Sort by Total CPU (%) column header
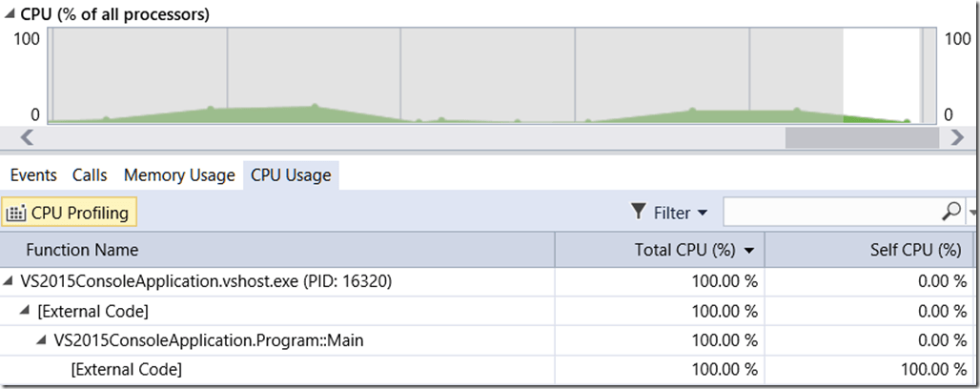The width and height of the screenshot is (980, 389). [684, 250]
